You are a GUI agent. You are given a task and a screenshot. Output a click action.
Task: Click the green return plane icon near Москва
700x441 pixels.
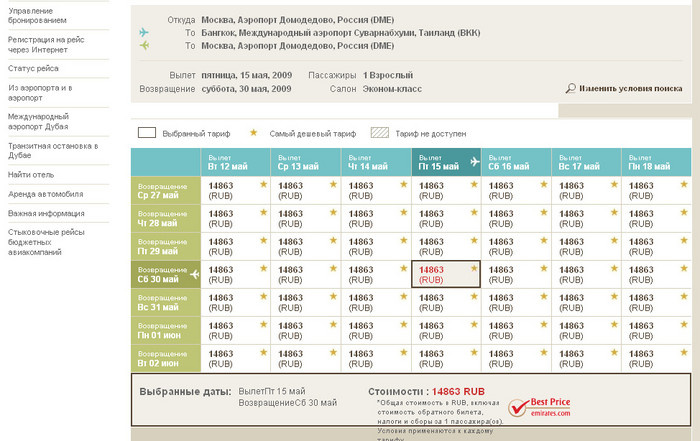[x=144, y=46]
